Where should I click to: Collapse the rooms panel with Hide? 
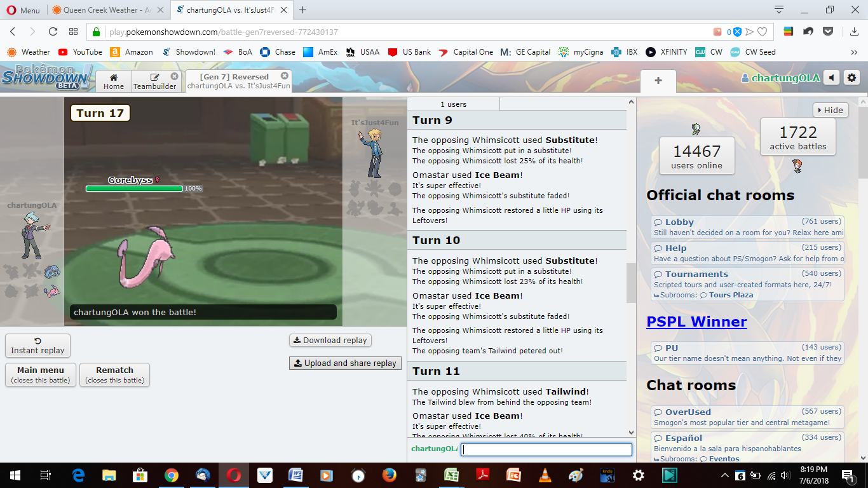(830, 110)
